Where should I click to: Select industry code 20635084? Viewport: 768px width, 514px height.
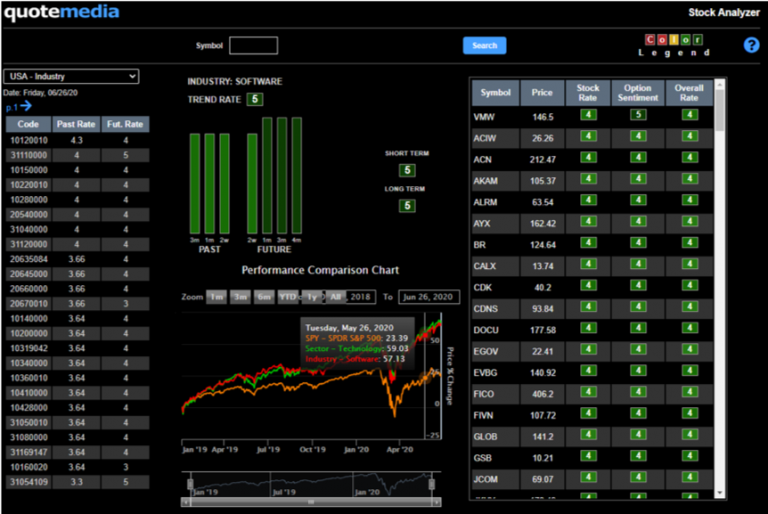[29, 259]
